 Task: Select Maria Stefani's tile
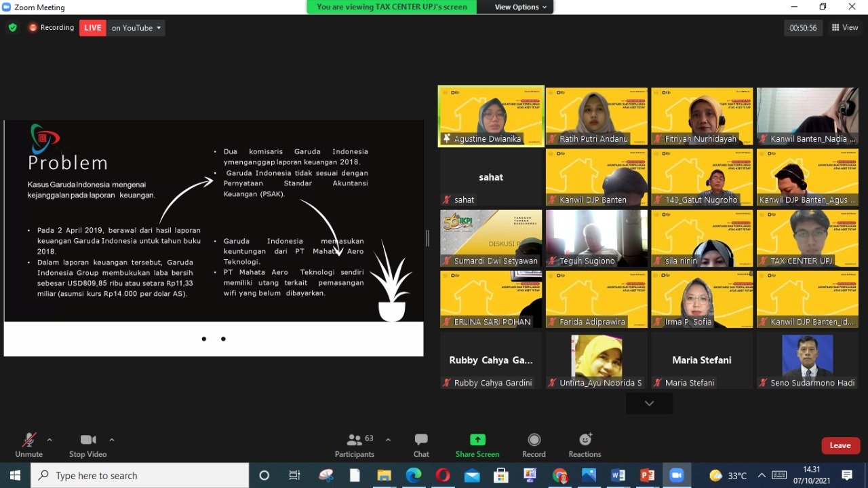click(x=703, y=360)
